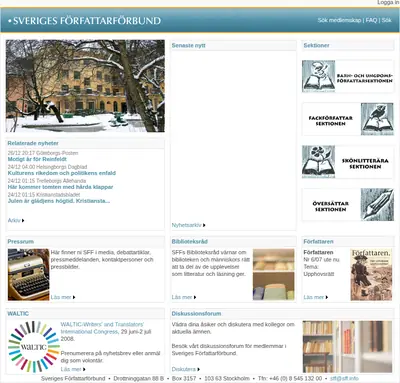
Task: Click the Översättarsektionen text label
Action: 331,206
